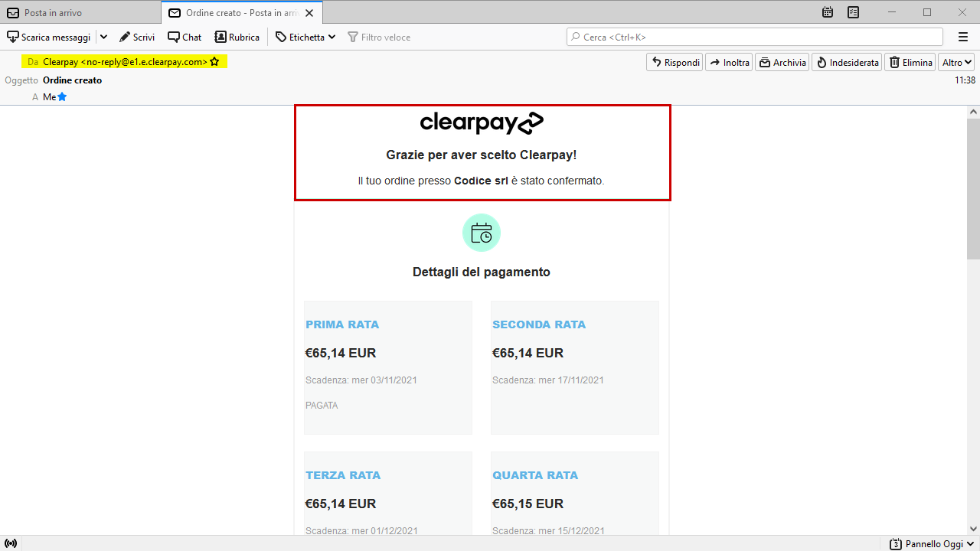Click the online status icon in status bar
Viewport: 980px width, 551px height.
(x=11, y=543)
